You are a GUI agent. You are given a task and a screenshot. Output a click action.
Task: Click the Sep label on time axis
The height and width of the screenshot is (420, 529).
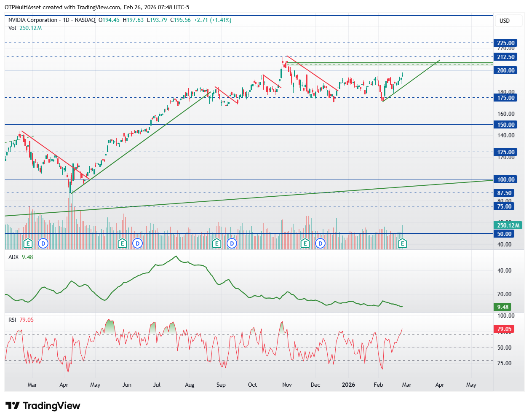(x=221, y=385)
